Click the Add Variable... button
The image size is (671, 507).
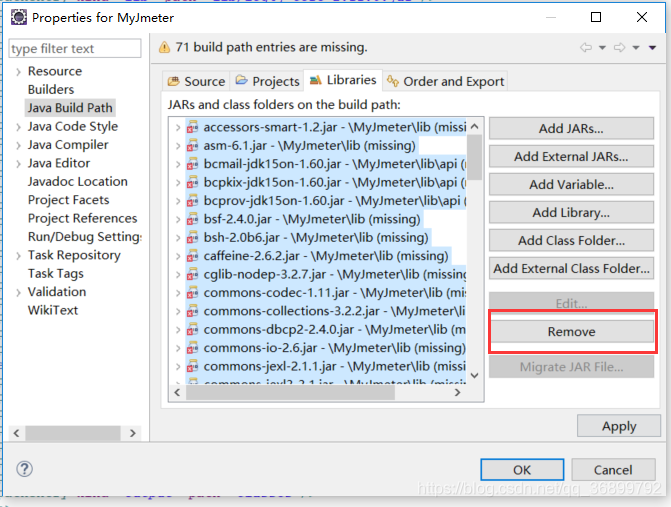[x=571, y=184]
